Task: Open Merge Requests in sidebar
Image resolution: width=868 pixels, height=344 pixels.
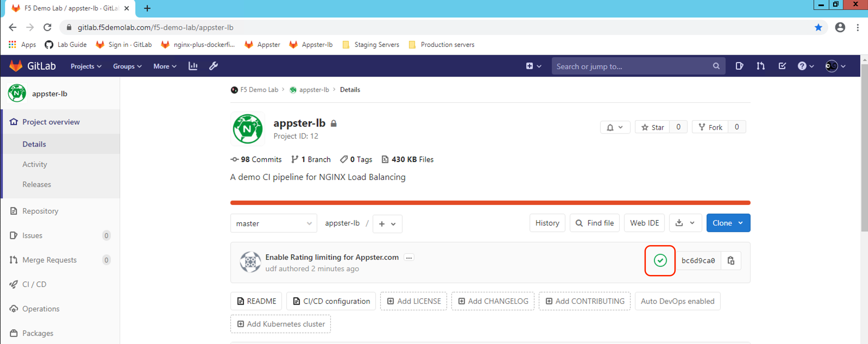Action: click(x=49, y=260)
